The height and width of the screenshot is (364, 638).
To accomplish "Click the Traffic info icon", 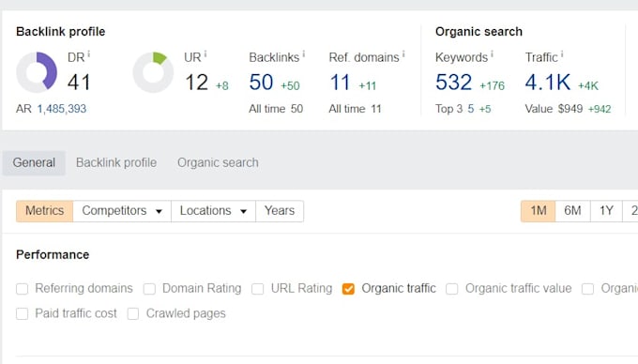I will pos(562,54).
